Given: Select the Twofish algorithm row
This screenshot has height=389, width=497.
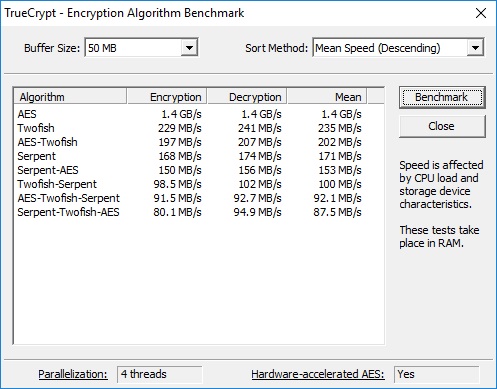Looking at the screenshot, I should coord(189,128).
